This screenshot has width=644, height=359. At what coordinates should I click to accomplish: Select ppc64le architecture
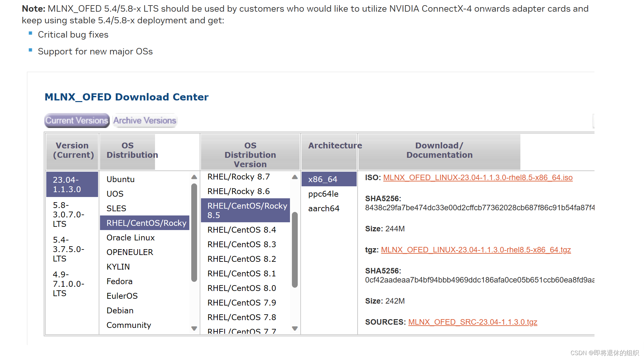(323, 194)
